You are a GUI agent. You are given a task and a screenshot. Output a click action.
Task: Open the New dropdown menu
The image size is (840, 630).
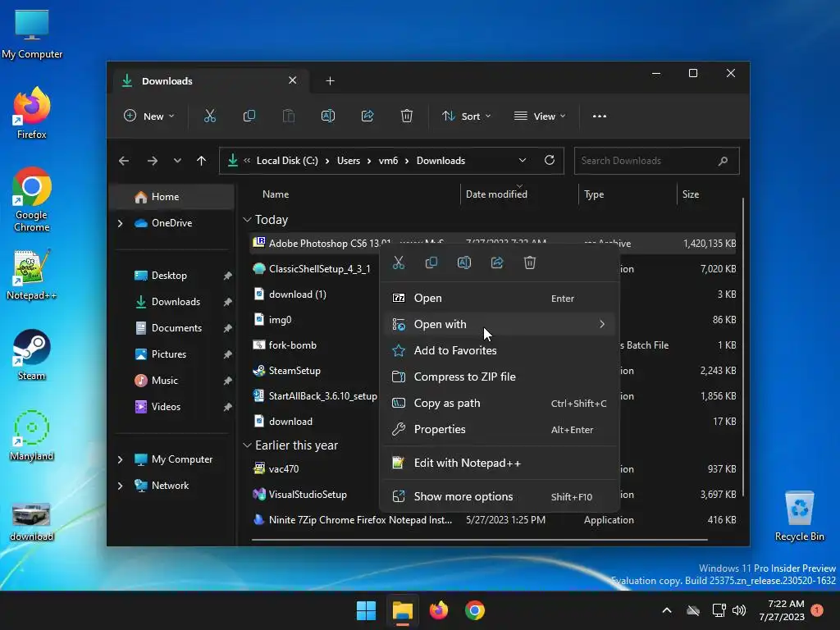click(149, 116)
